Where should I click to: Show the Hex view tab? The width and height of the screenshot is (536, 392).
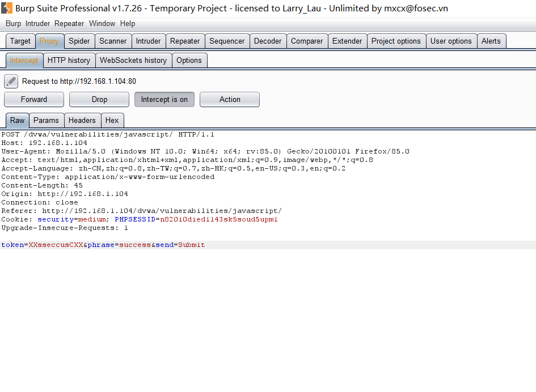click(x=112, y=121)
